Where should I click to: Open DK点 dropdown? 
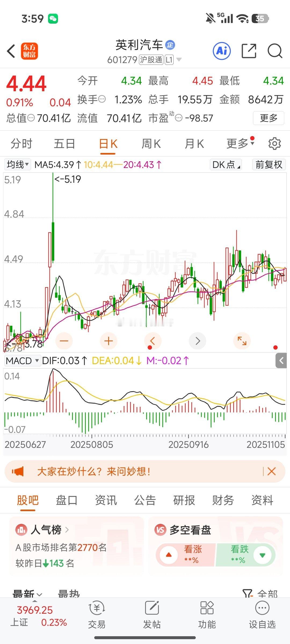point(226,164)
